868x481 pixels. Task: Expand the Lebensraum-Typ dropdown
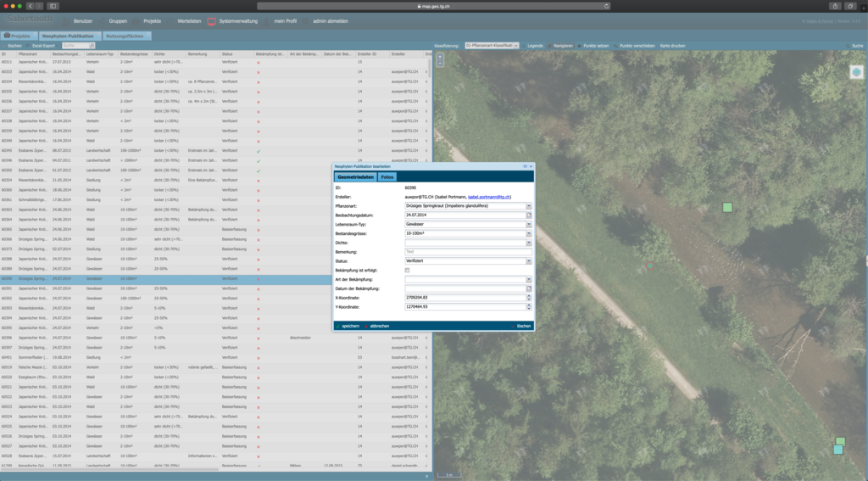click(529, 225)
